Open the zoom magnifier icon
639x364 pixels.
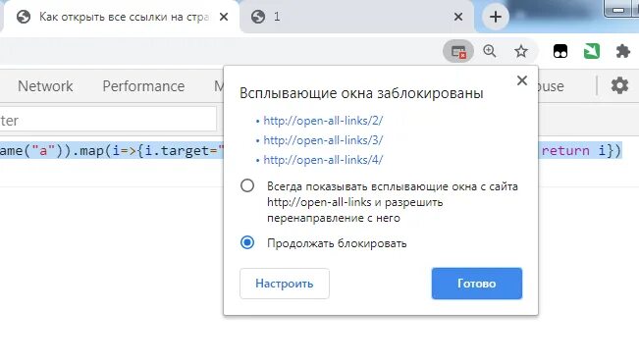[x=490, y=51]
